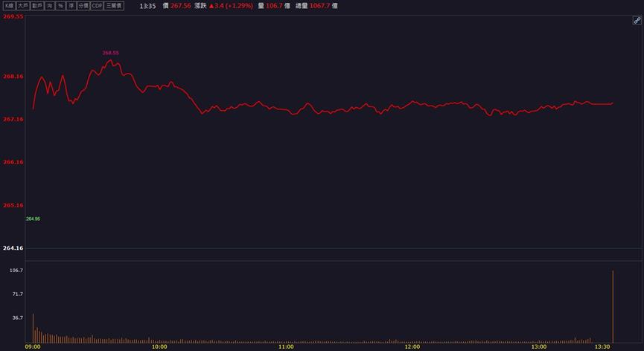Open the 分價 price distribution view
Viewport: 644px width, 351px height.
(x=83, y=6)
